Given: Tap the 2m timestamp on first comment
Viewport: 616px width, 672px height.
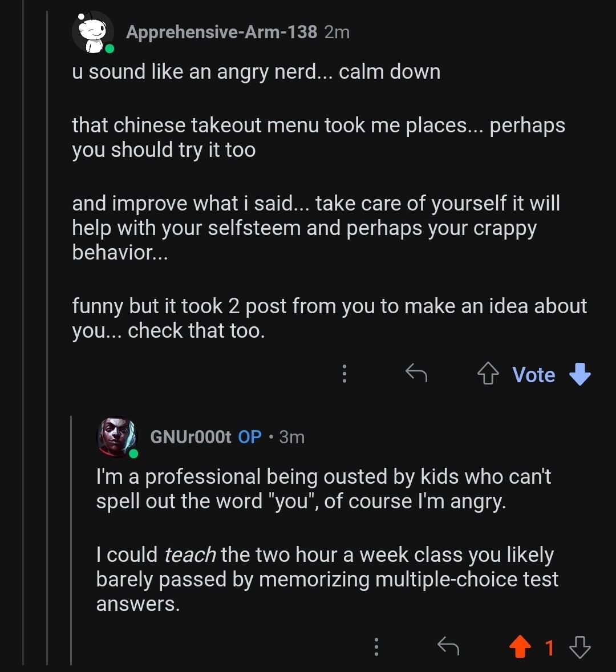Looking at the screenshot, I should coord(337,33).
